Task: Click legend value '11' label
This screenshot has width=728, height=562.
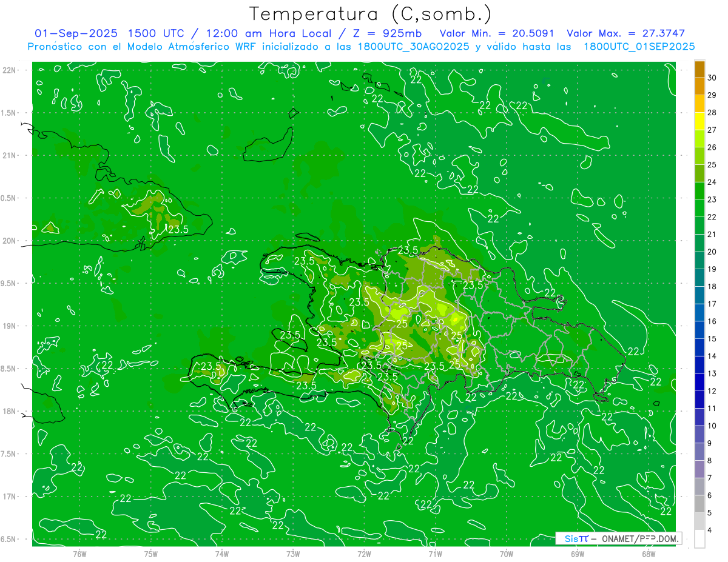Action: (x=712, y=408)
